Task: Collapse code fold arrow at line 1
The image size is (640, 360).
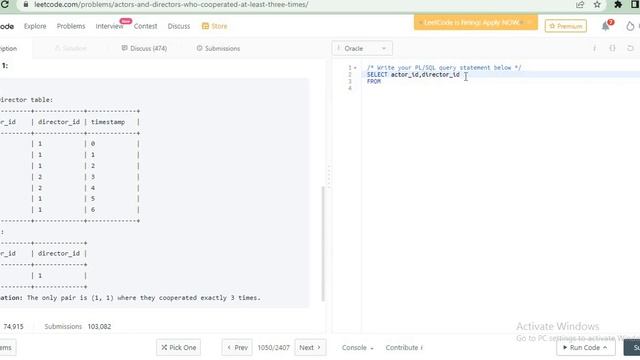Action: pyautogui.click(x=355, y=68)
